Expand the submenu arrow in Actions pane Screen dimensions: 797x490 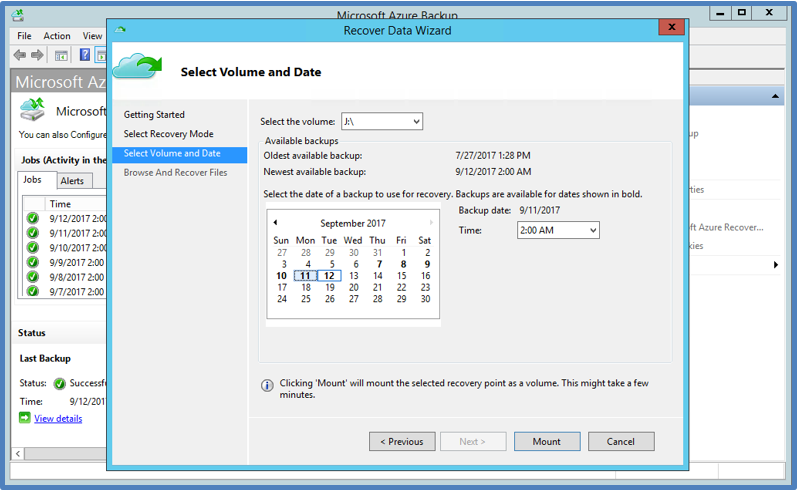coord(776,264)
